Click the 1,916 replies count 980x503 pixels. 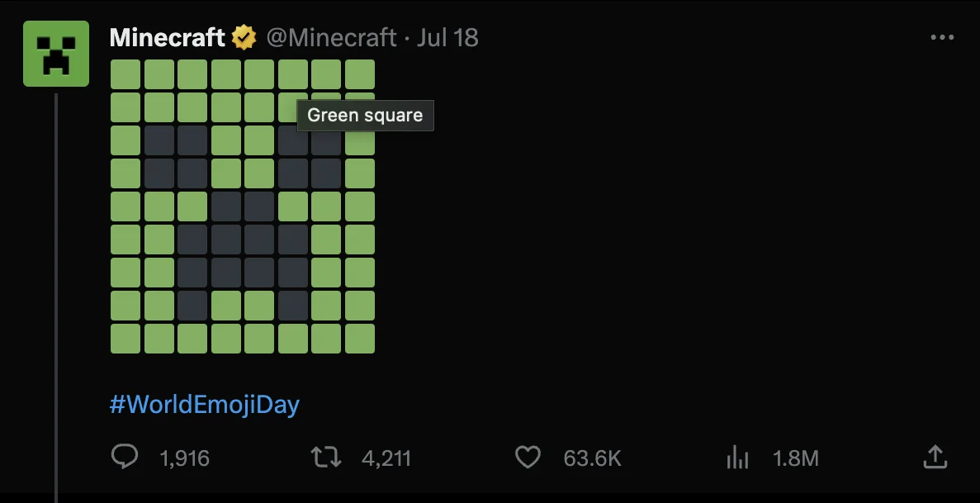tap(184, 458)
